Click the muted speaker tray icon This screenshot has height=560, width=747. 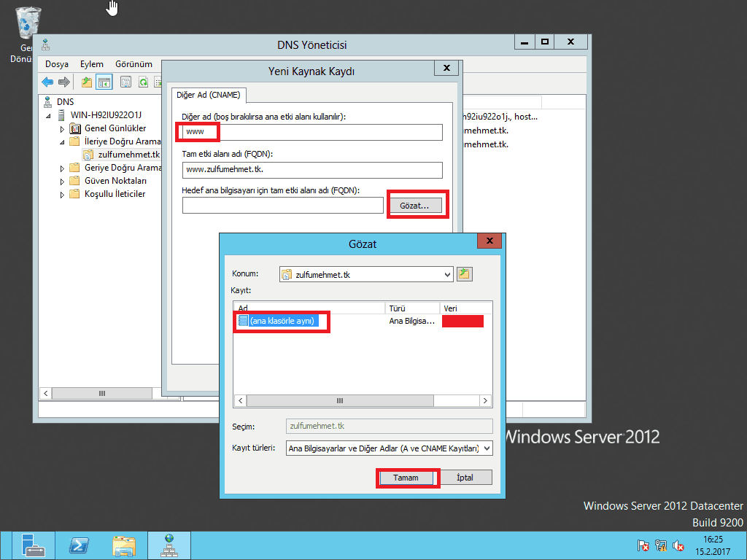click(x=678, y=545)
